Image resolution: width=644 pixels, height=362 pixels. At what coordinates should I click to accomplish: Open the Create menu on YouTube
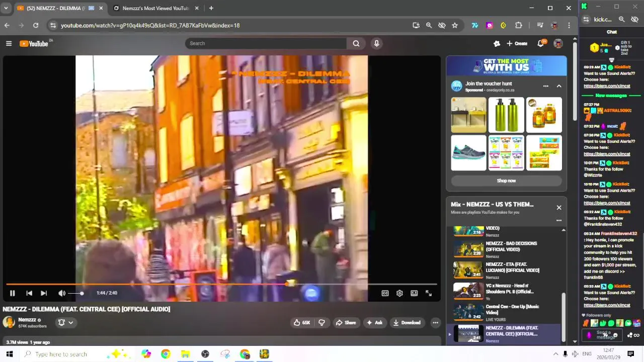point(517,43)
